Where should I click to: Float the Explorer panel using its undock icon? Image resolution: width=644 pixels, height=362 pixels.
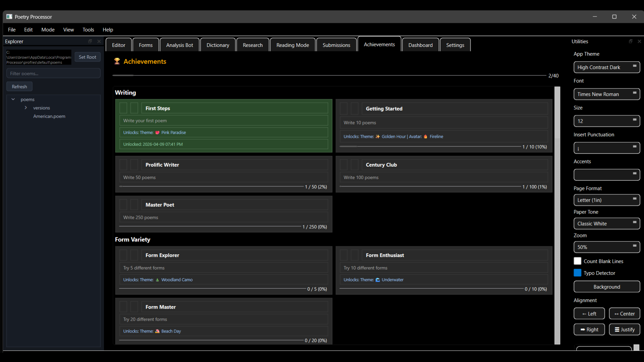(x=90, y=41)
